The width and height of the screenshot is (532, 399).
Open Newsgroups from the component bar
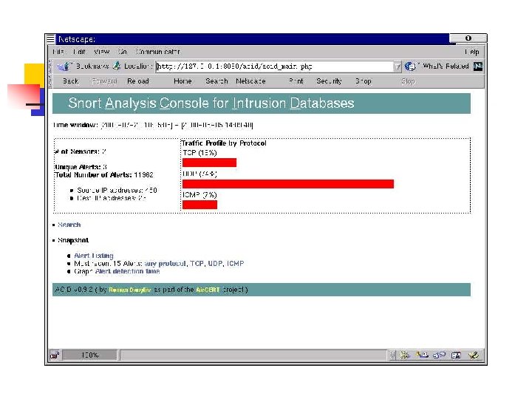[x=440, y=355]
